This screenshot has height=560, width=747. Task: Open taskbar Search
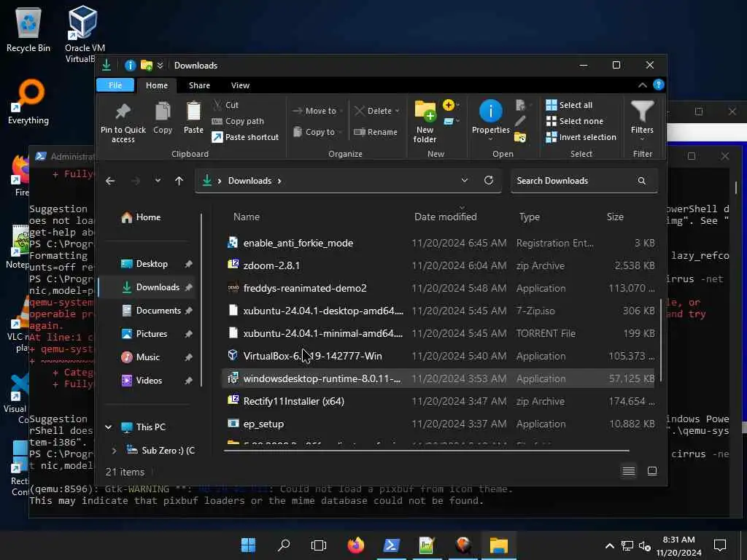tap(284, 545)
